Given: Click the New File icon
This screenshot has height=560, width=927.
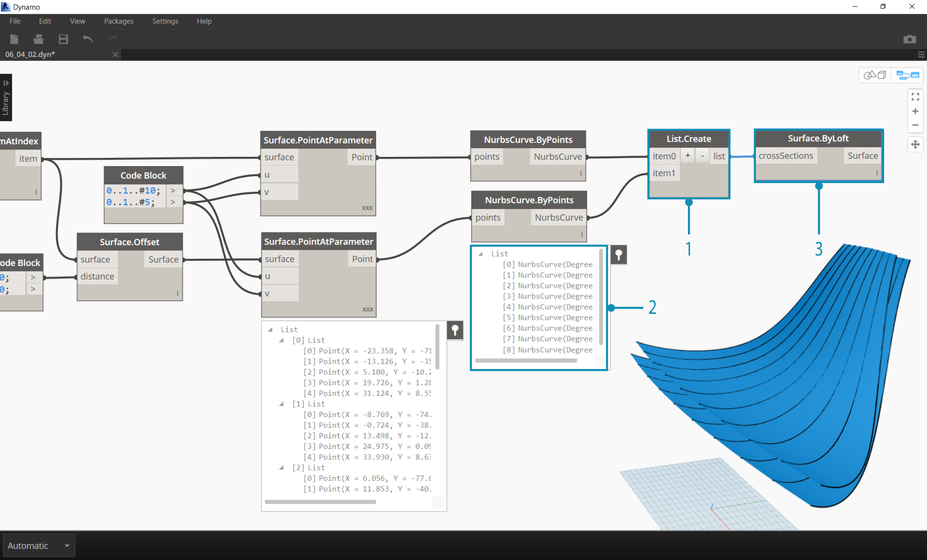Looking at the screenshot, I should pos(15,39).
